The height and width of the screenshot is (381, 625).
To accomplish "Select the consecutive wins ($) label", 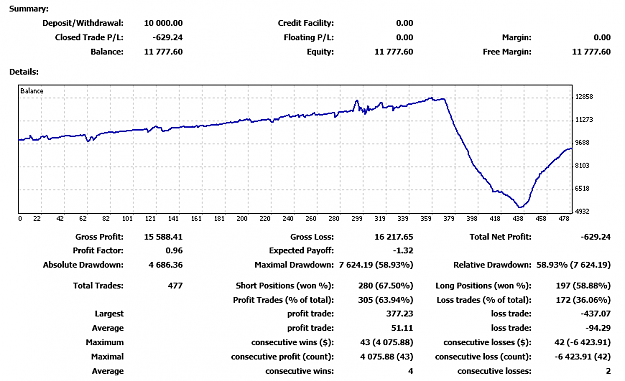I will point(293,343).
